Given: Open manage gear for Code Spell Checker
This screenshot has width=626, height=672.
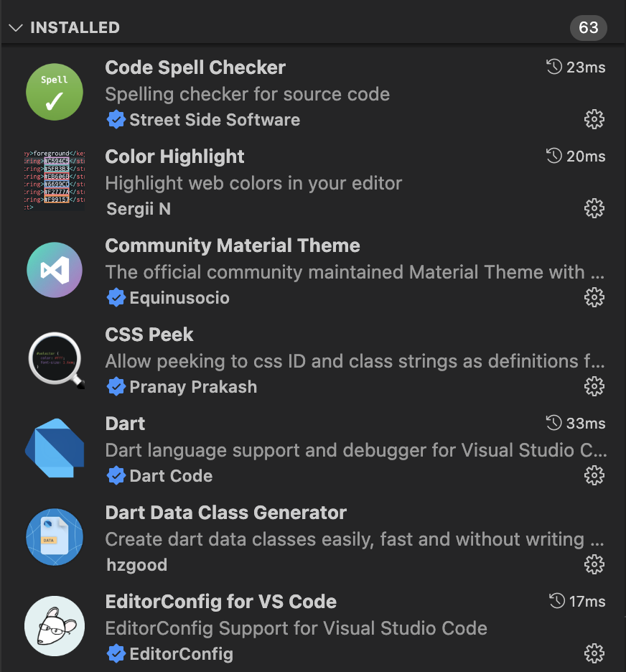Looking at the screenshot, I should (594, 120).
